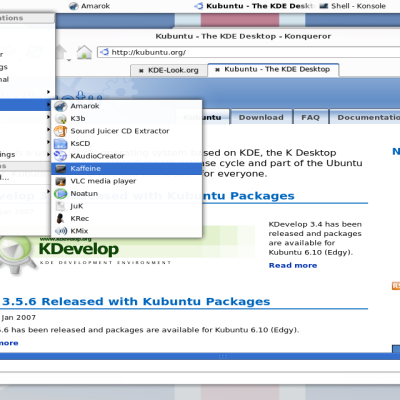400x400 pixels.
Task: Click the scrollbar button at bottom right
Action: (396, 349)
